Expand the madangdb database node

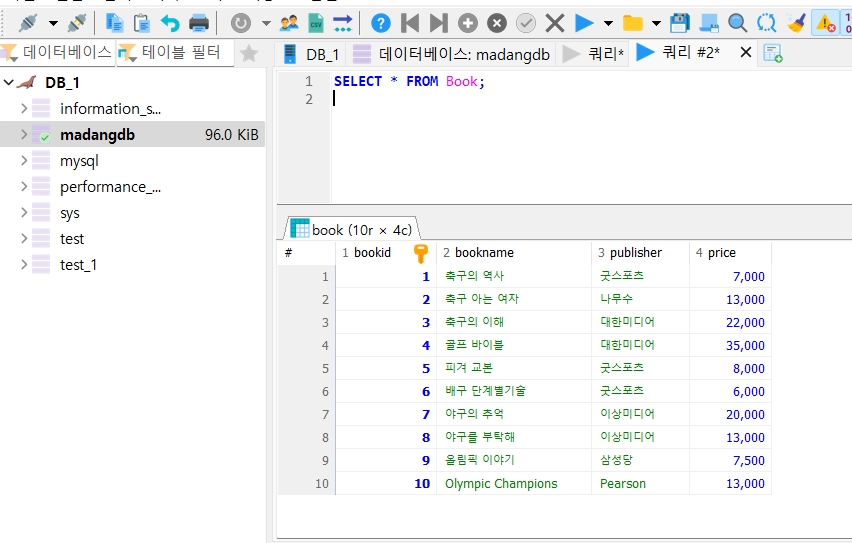point(24,134)
